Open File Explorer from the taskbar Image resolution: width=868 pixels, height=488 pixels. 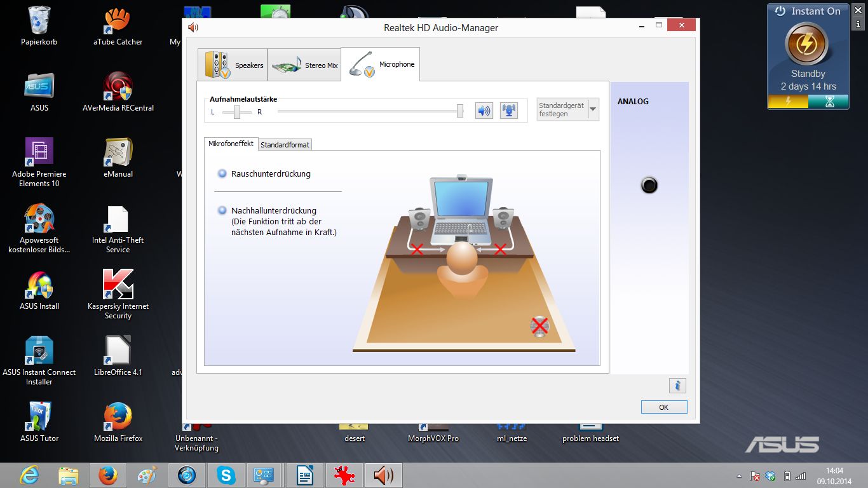(68, 475)
